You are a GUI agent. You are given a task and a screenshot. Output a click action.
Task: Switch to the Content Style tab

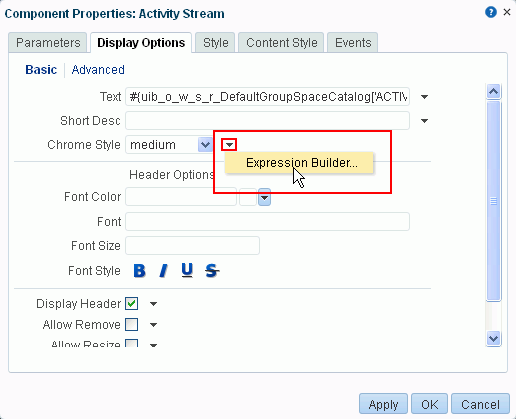pyautogui.click(x=282, y=43)
